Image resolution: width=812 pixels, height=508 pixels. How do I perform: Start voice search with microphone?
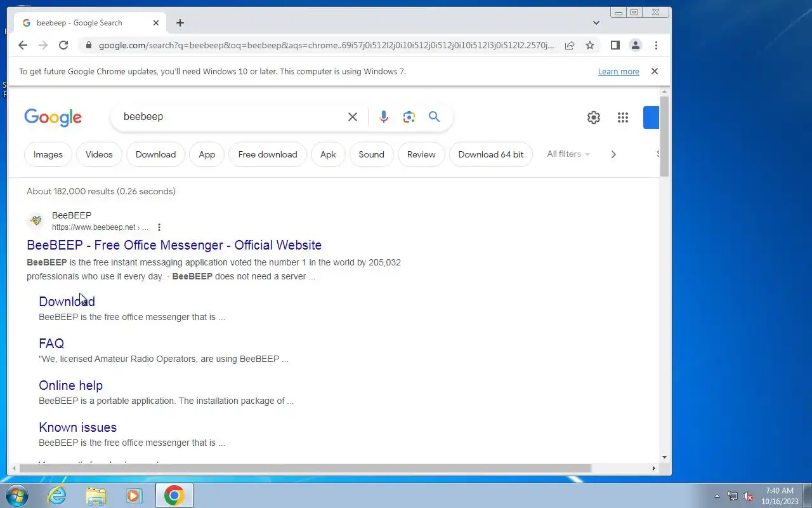383,117
